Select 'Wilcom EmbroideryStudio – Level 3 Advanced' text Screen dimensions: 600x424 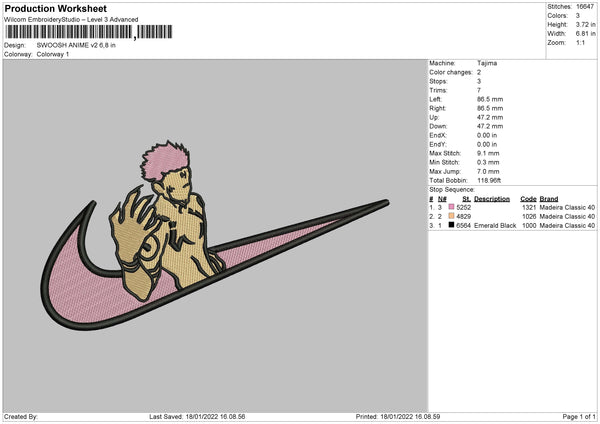pos(71,20)
